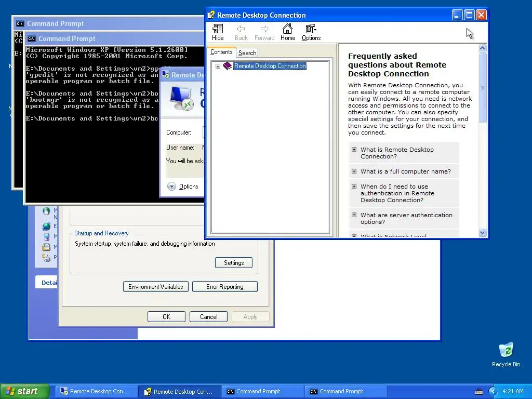Switch to first Remote Desktop Con... taskbar button
Image resolution: width=532 pixels, height=399 pixels.
pyautogui.click(x=95, y=391)
